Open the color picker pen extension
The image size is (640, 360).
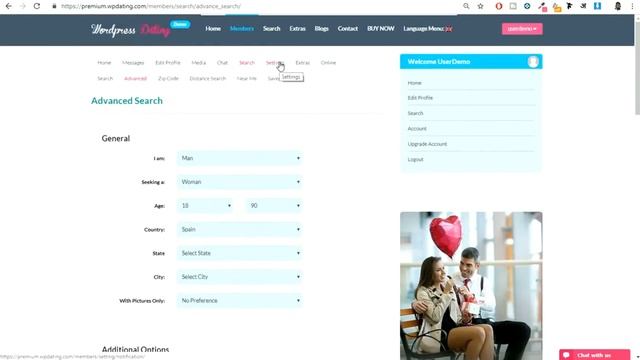tap(542, 7)
